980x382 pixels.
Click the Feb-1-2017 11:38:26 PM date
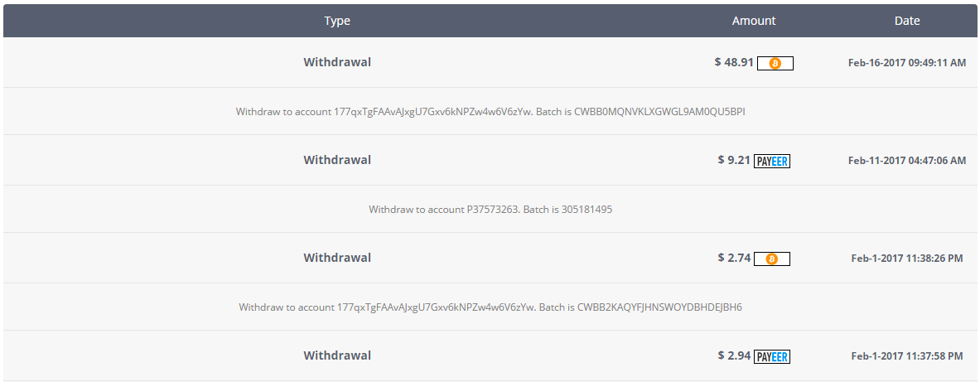pyautogui.click(x=907, y=258)
